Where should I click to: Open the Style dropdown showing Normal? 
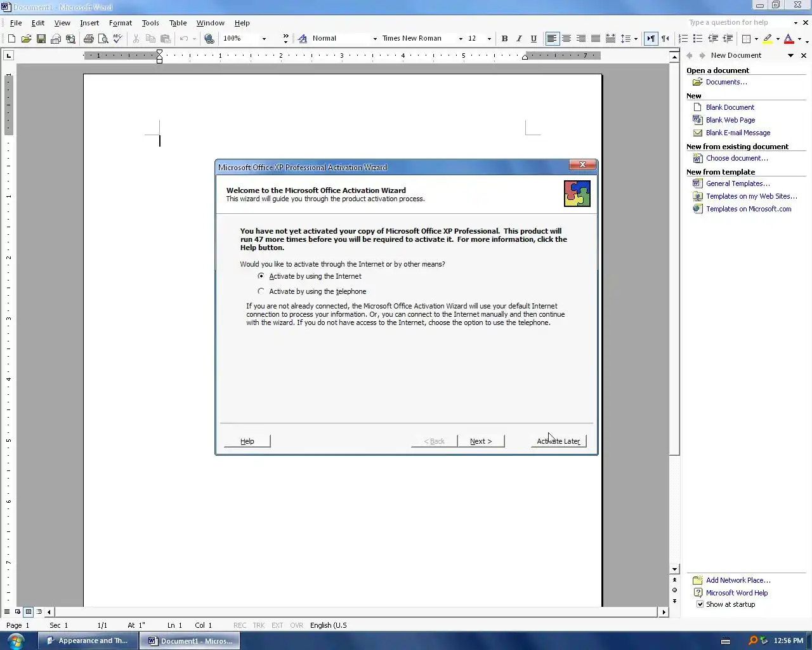[x=375, y=39]
